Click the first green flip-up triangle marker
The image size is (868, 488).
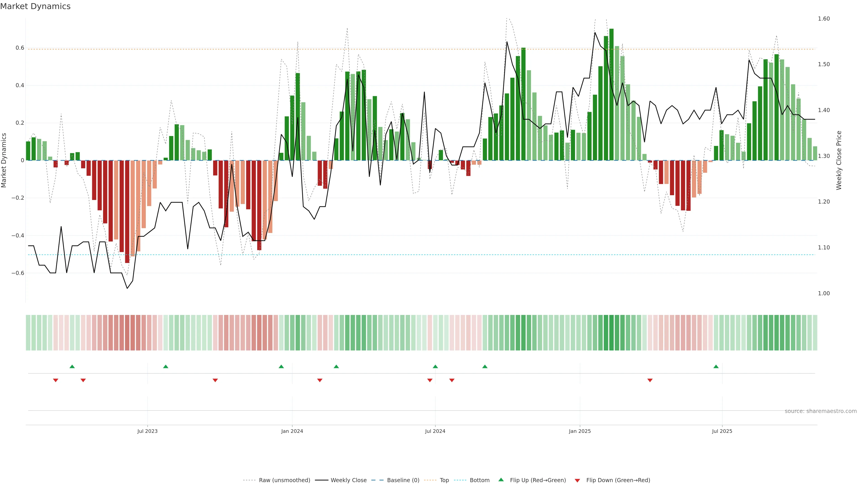click(72, 366)
